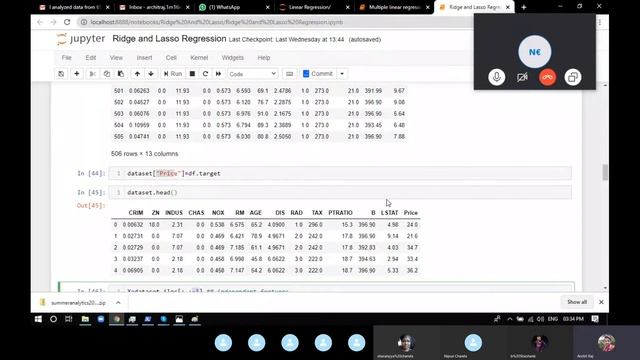
Task: Close the Ridge and Lasso Regression tab
Action: [x=508, y=7]
